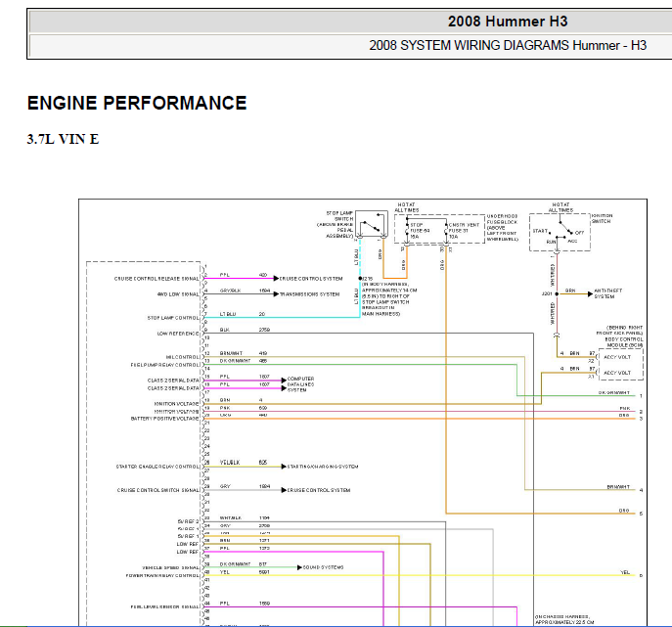The width and height of the screenshot is (672, 627).
Task: Click the 'CNSTR VENT FUSE 31 10A' label
Action: click(464, 231)
